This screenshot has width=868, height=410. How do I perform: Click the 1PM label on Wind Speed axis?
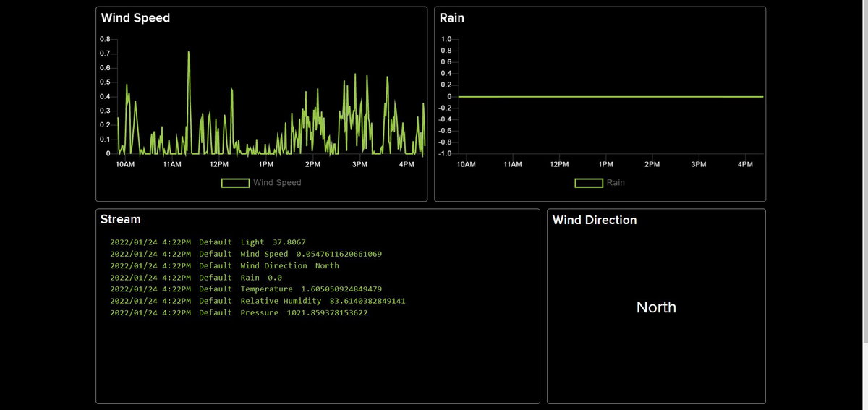266,165
